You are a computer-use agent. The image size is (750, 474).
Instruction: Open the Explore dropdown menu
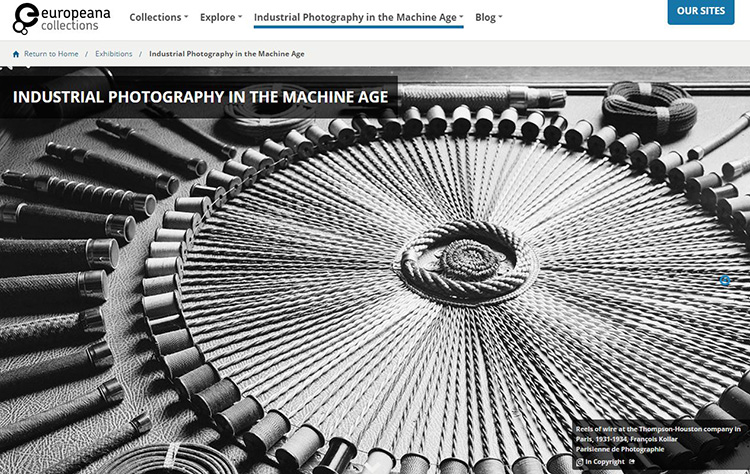point(220,17)
